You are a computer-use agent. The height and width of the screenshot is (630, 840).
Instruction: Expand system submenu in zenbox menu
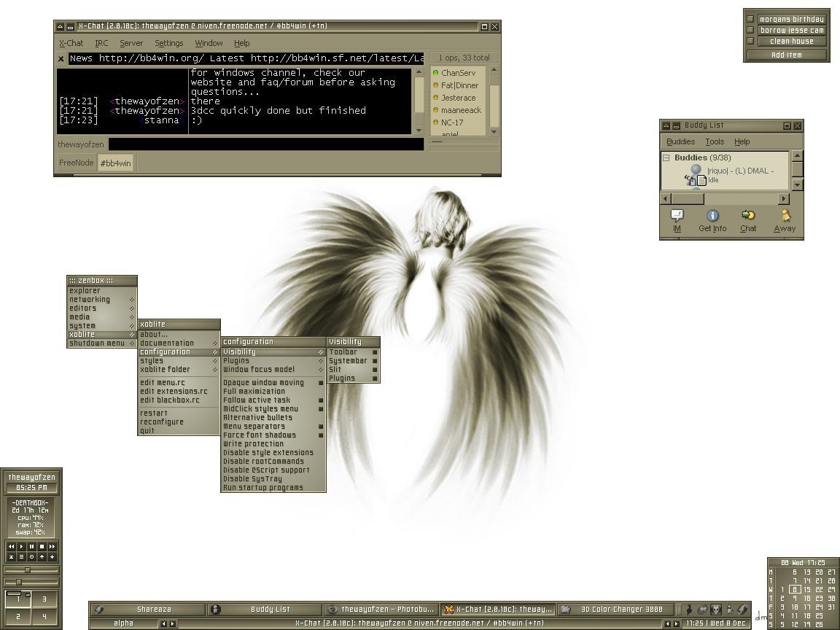pos(102,326)
